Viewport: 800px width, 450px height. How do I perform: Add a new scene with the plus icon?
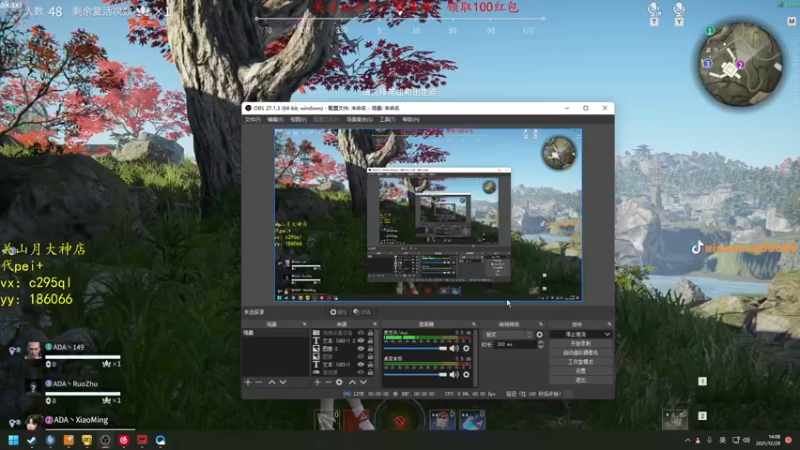coord(248,382)
